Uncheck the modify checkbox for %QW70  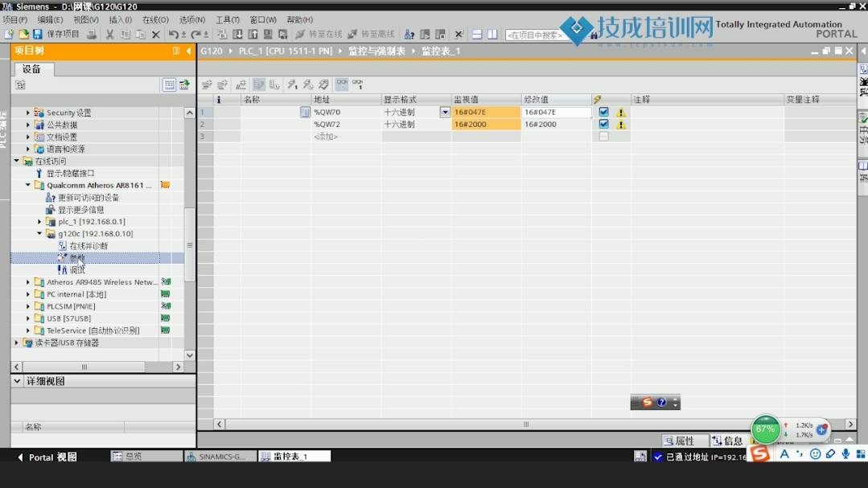click(x=603, y=112)
